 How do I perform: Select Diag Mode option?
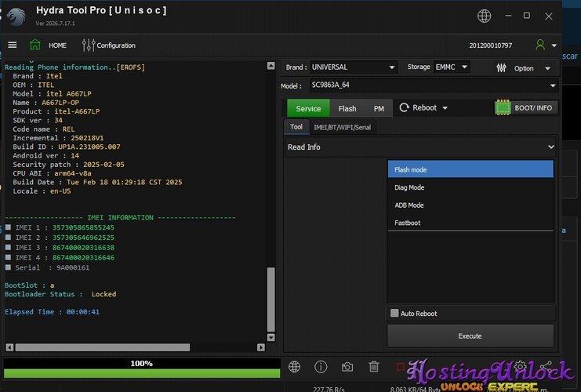pyautogui.click(x=470, y=187)
